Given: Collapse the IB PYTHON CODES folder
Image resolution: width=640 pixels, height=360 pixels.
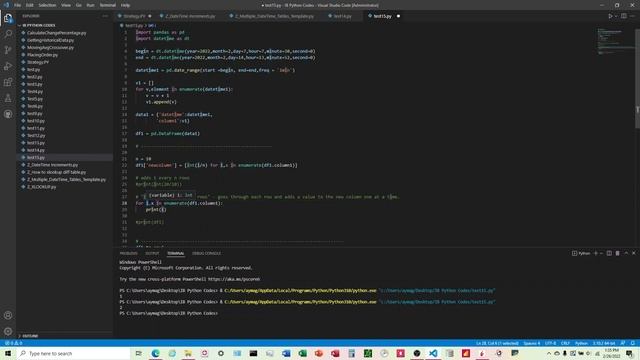Looking at the screenshot, I should tap(38, 25).
